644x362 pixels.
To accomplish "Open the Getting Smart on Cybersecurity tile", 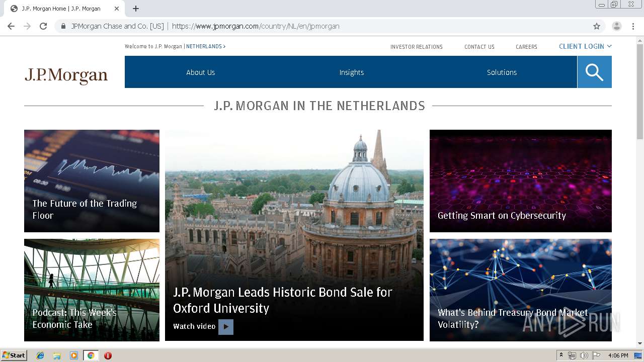I will (521, 181).
